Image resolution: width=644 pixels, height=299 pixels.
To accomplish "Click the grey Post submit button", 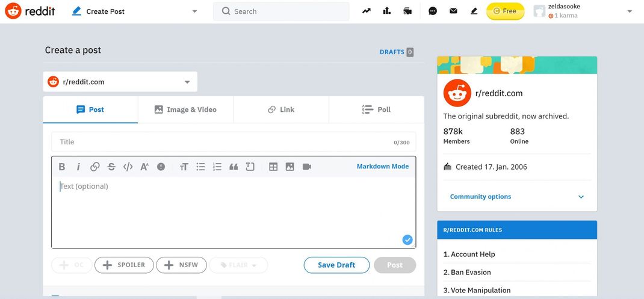I will coord(395,265).
